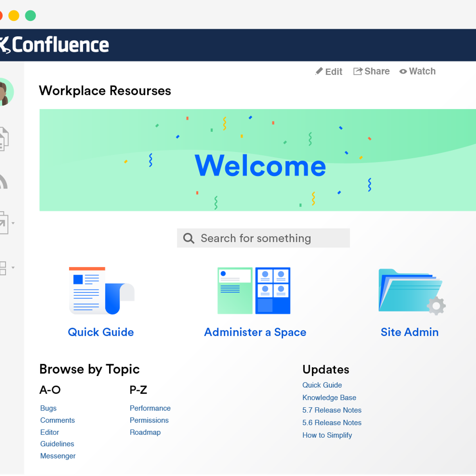Select the pages icon in the sidebar

point(4,139)
